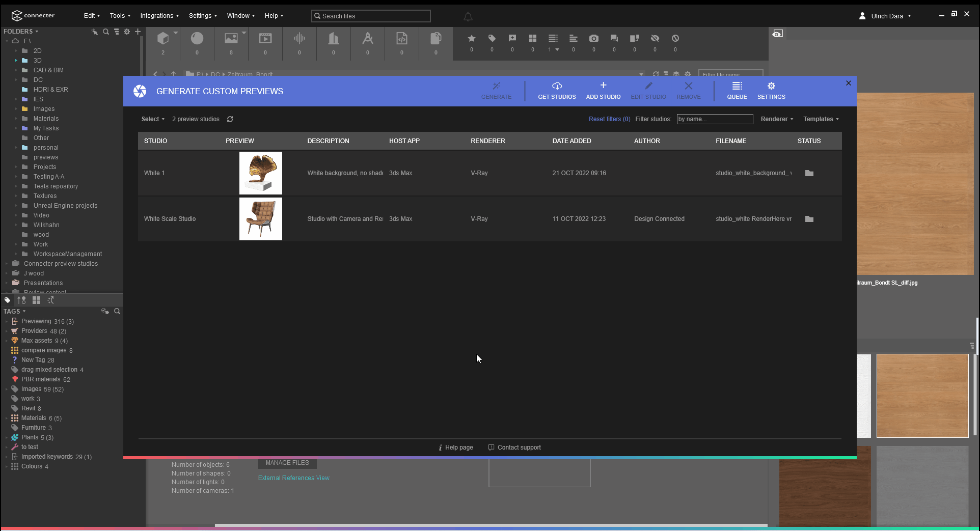Open the tag assignment search magnifier
Screen dimensions: 980x531
pyautogui.click(x=117, y=311)
